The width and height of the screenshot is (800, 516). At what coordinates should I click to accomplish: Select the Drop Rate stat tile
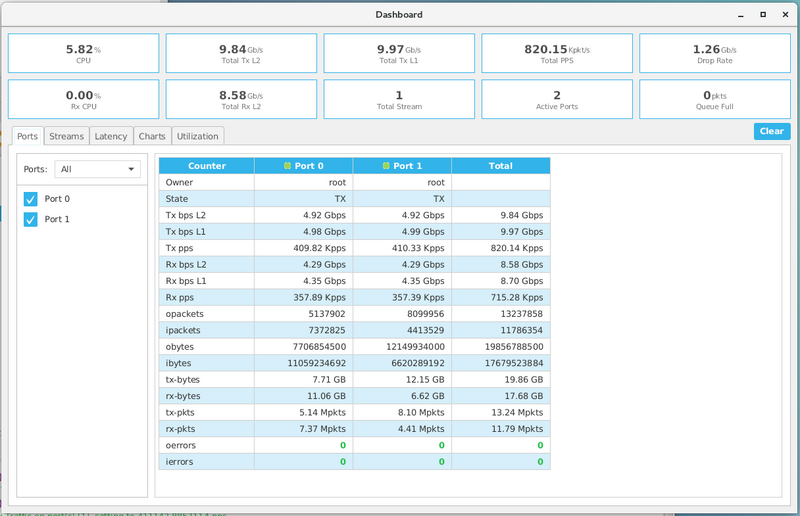(714, 53)
